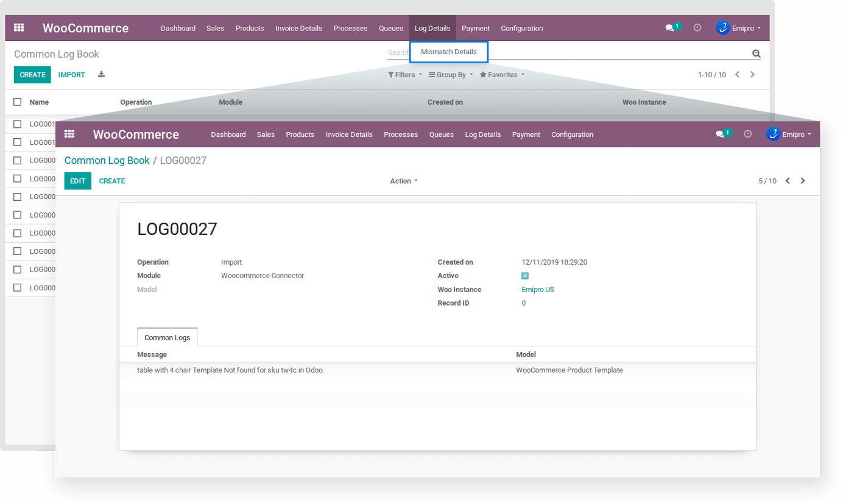
Task: Open Log Details menu in back window
Action: 432,28
